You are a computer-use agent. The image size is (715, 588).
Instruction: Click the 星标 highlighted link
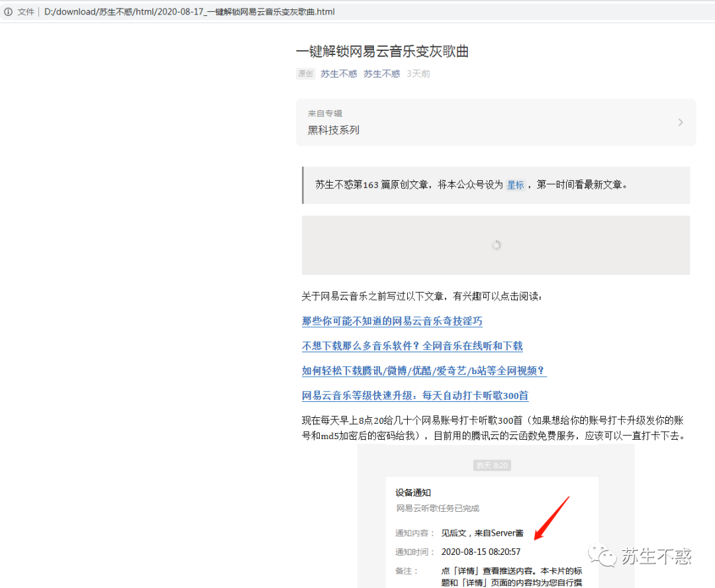coord(515,185)
